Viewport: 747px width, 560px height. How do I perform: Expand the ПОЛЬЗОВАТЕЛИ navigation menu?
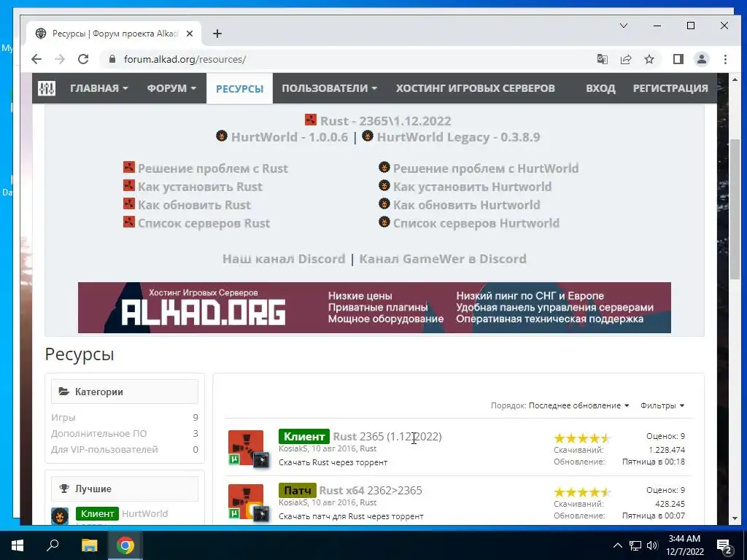329,88
